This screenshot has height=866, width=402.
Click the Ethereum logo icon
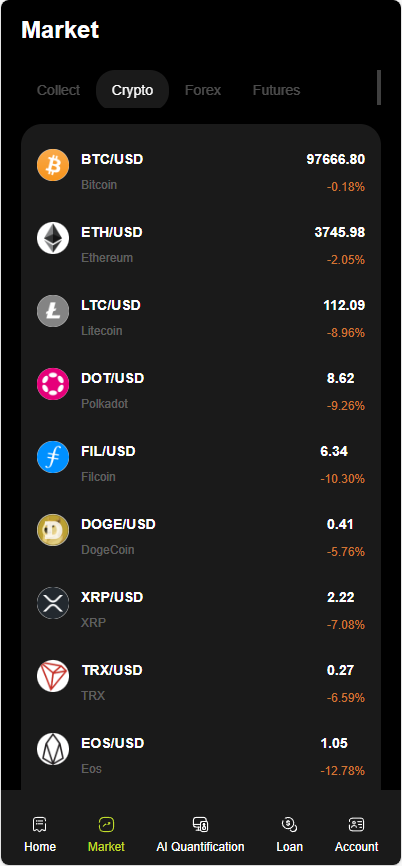(53, 238)
